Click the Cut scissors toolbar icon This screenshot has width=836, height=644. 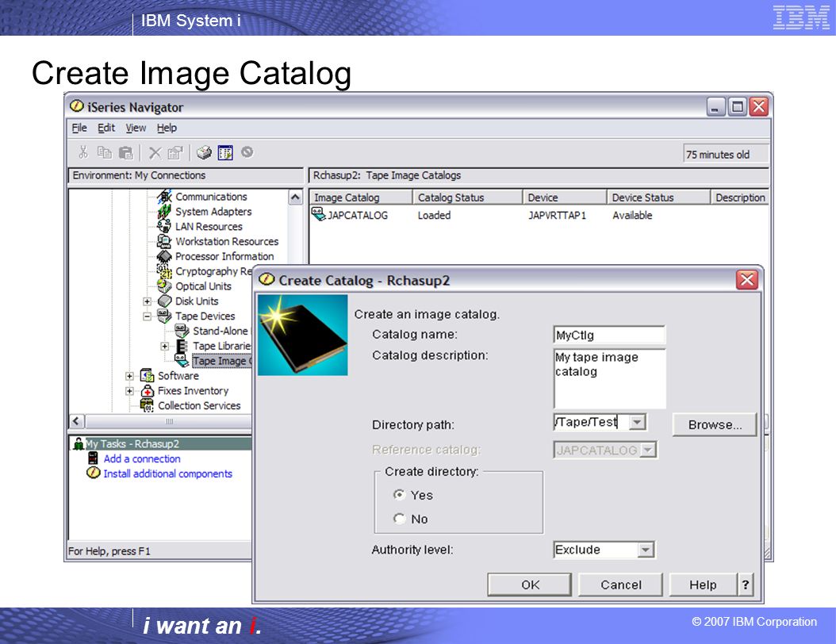pyautogui.click(x=83, y=152)
